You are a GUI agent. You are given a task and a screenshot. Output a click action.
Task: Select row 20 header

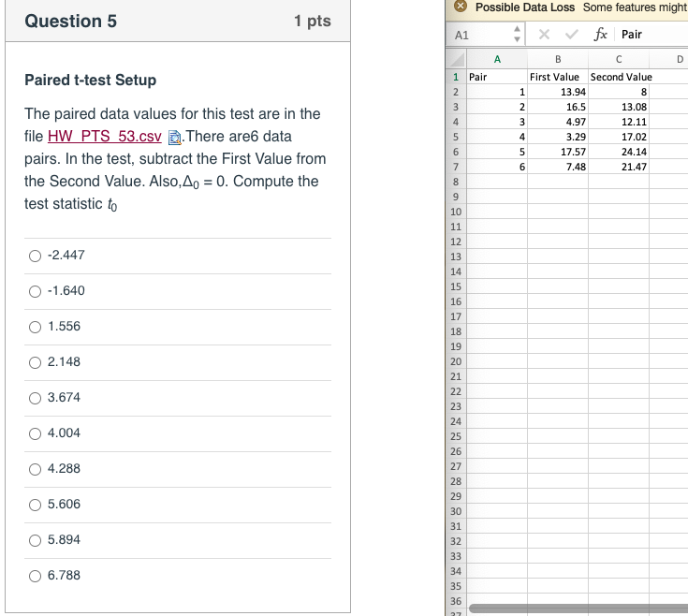[456, 361]
